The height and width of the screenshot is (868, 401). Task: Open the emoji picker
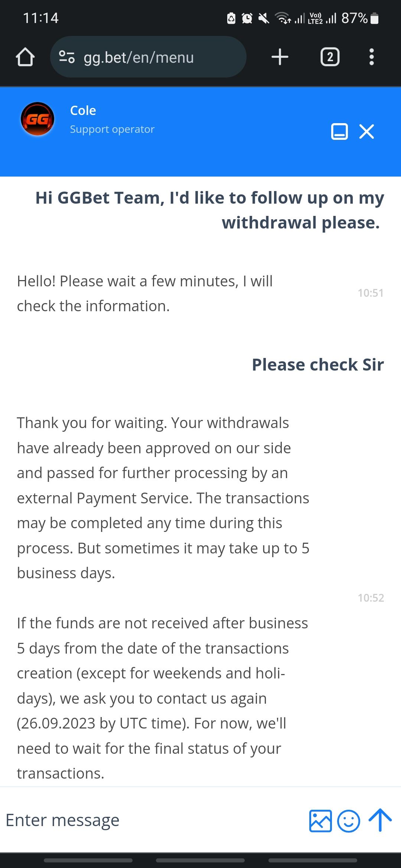tap(348, 820)
